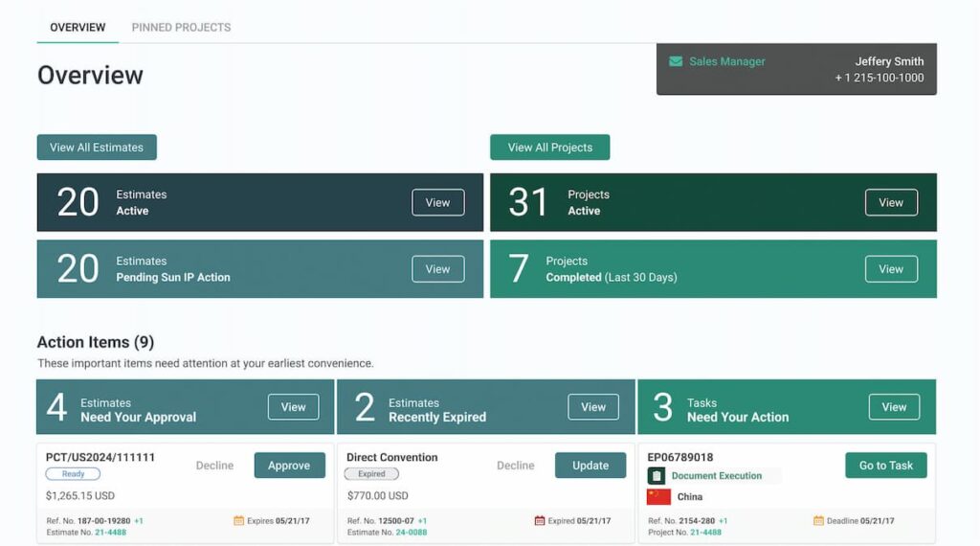
Task: Click +1 next to Ref. No. 187-00-19280
Action: pyautogui.click(x=139, y=520)
